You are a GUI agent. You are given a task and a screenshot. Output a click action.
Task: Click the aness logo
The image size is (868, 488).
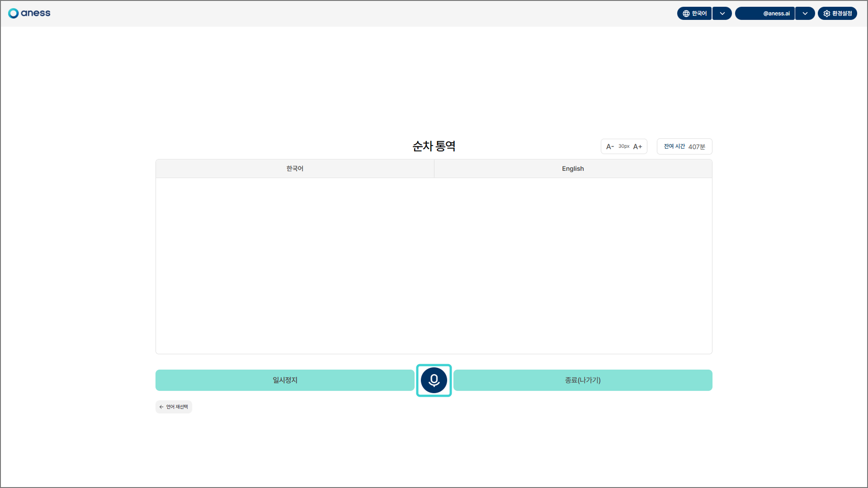[x=29, y=13]
